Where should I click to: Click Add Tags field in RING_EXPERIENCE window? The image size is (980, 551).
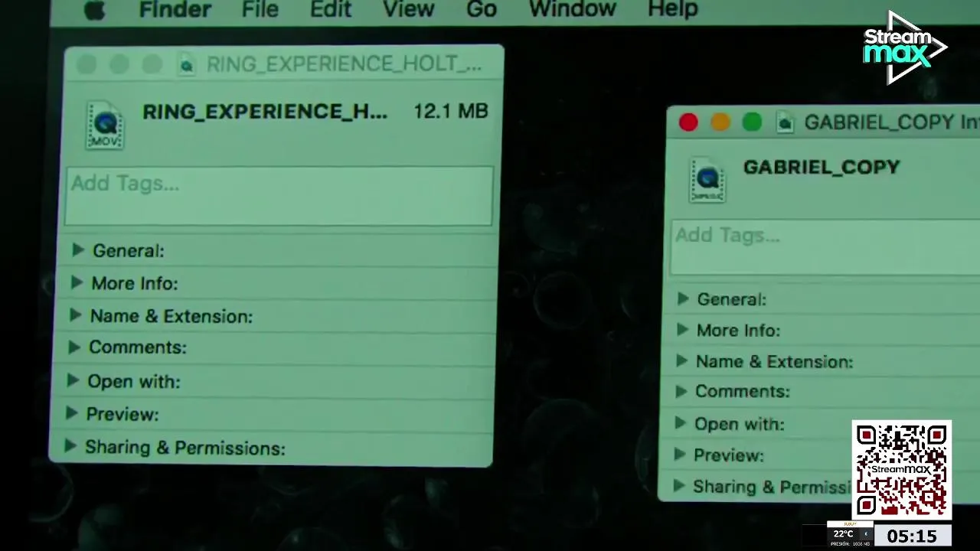[x=279, y=196]
